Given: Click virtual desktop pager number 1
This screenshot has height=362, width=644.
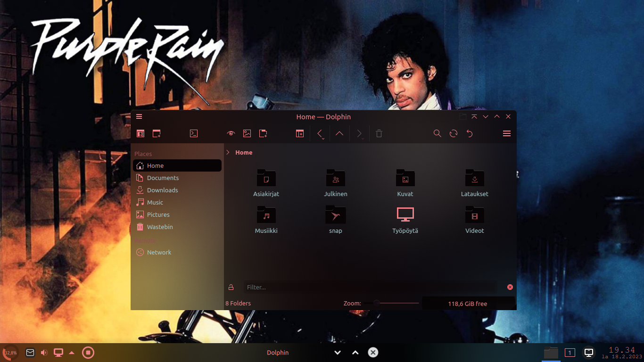Looking at the screenshot, I should [x=570, y=353].
